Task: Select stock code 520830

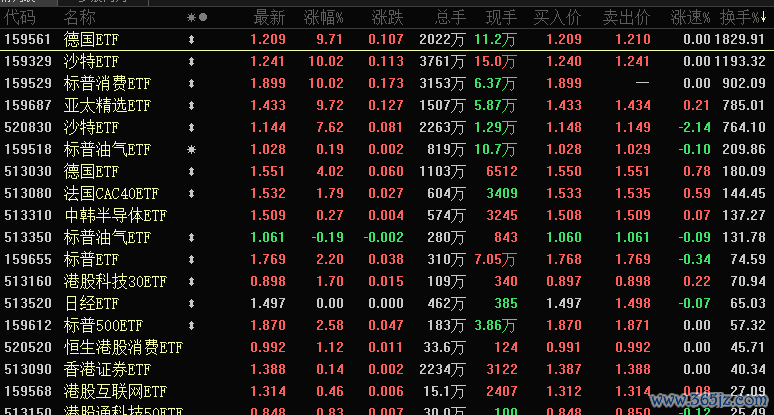Action: tap(28, 127)
